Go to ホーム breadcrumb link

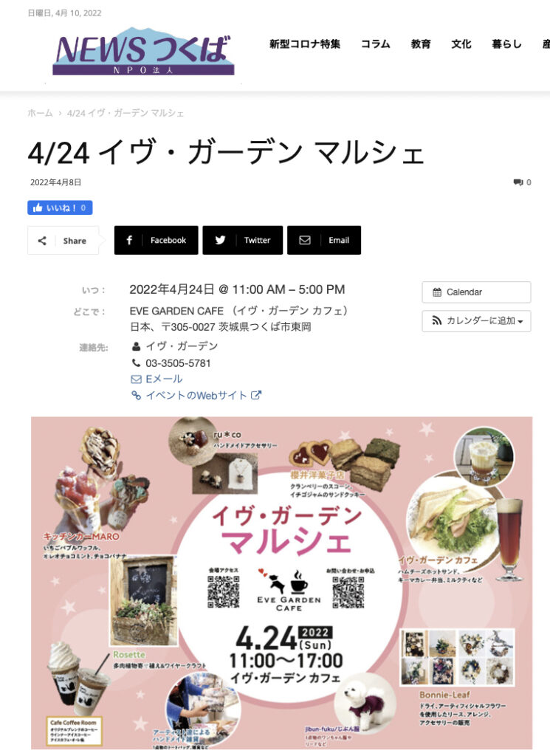tap(40, 113)
